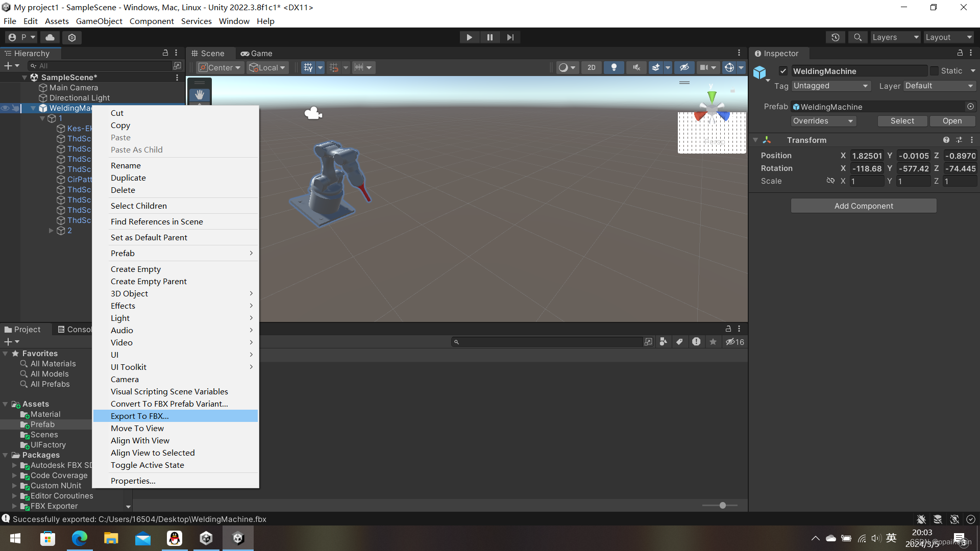
Task: Toggle WeldingMachine visibility eye in Hierarchy
Action: pyautogui.click(x=5, y=108)
